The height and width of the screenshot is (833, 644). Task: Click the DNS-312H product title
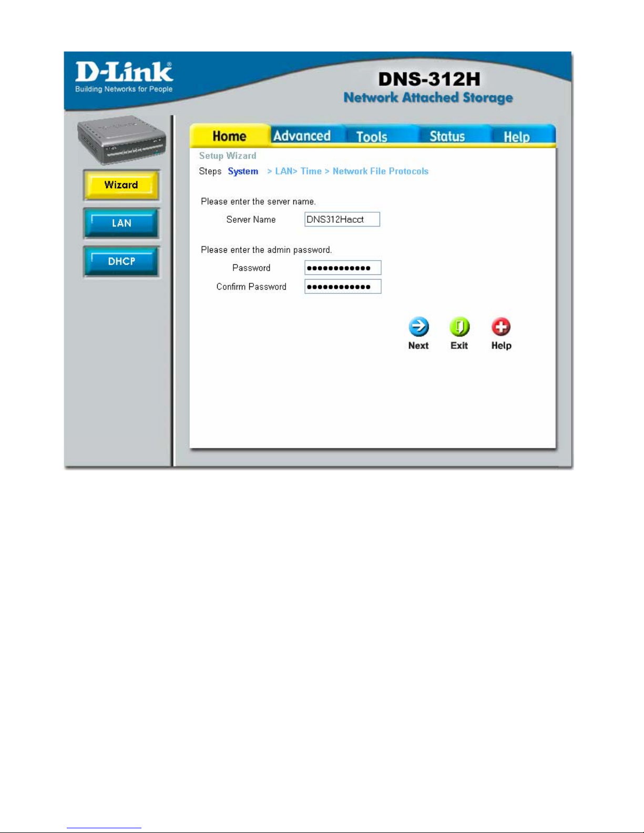(429, 79)
